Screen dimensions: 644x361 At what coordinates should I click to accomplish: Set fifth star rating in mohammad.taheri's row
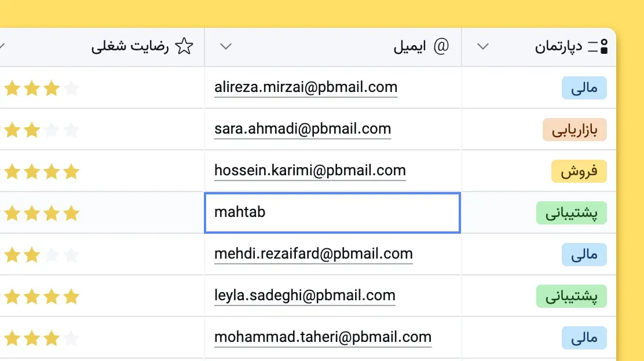pos(71,338)
